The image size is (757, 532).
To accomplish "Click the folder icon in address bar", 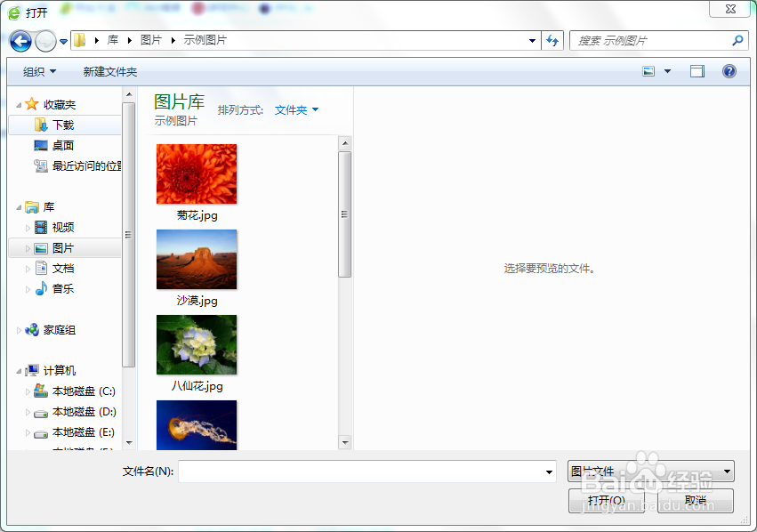I will [80, 40].
